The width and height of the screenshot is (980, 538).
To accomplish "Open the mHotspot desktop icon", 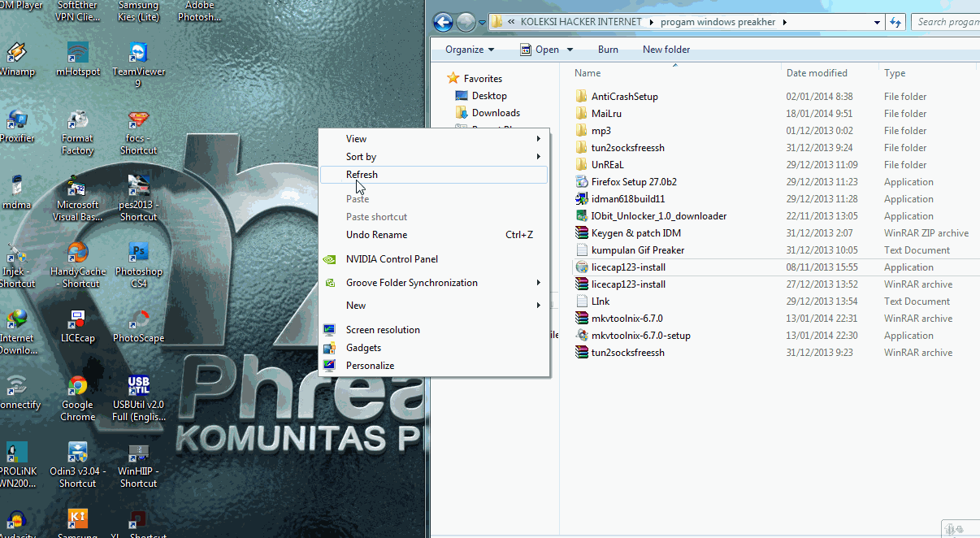I will [x=78, y=59].
